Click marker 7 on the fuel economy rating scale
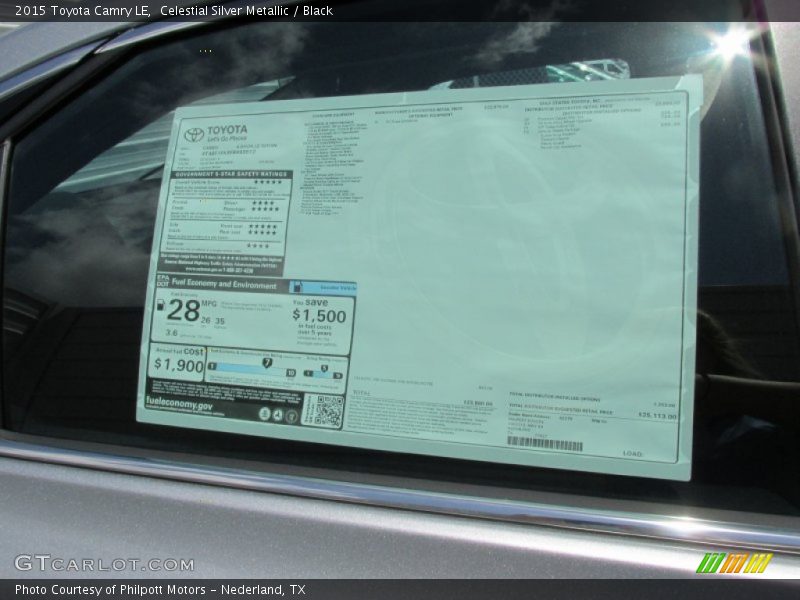The image size is (800, 600). 267,362
